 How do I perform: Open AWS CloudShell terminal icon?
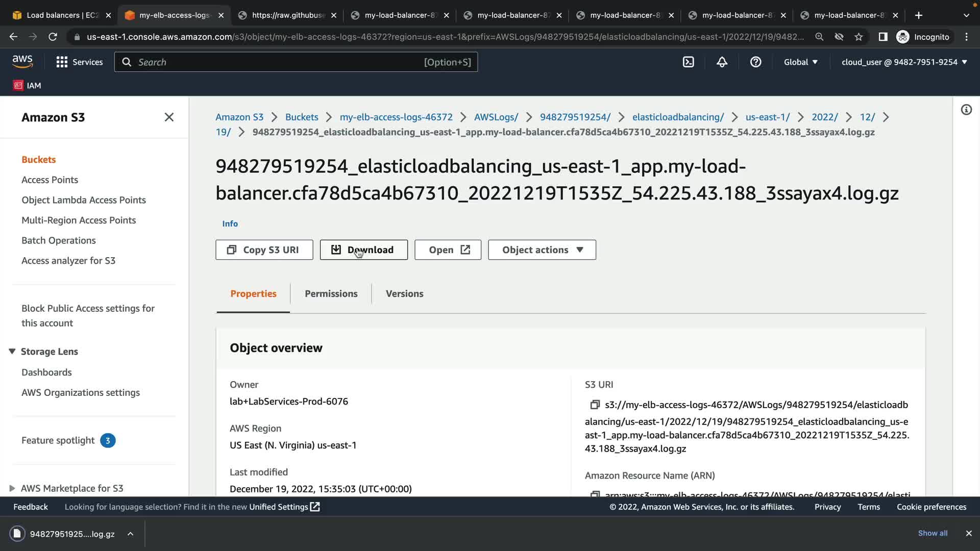click(688, 62)
